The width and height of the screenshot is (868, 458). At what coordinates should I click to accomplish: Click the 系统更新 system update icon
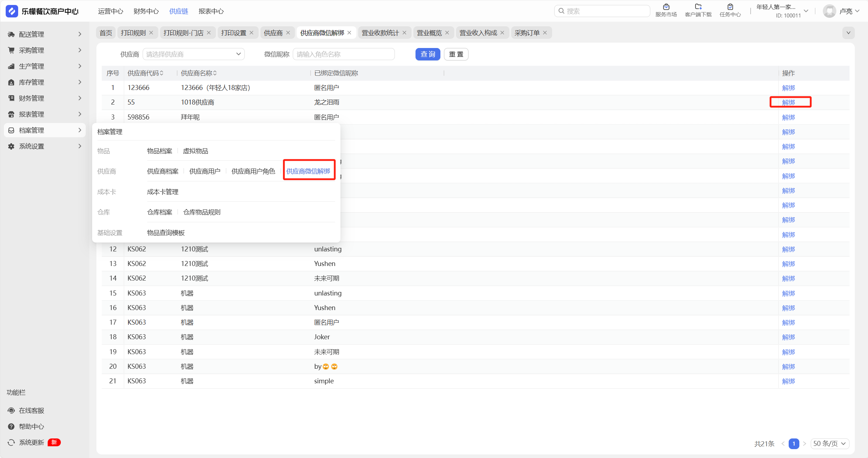(x=11, y=442)
